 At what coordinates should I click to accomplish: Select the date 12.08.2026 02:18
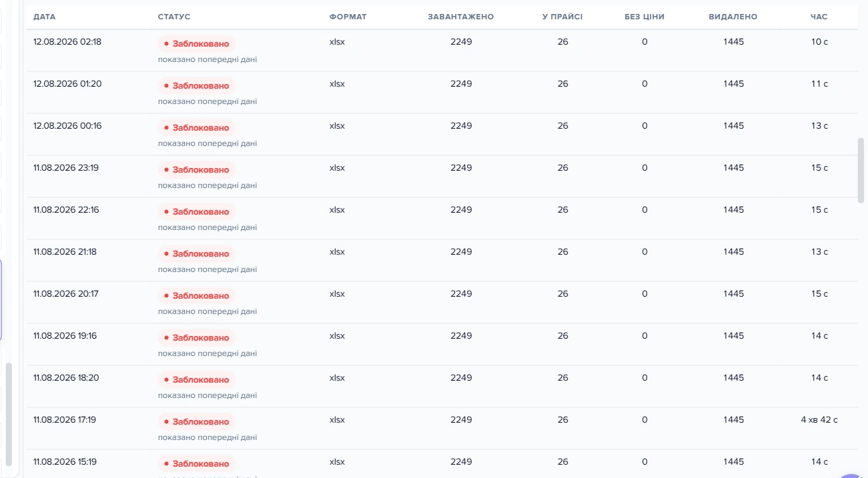click(x=67, y=42)
